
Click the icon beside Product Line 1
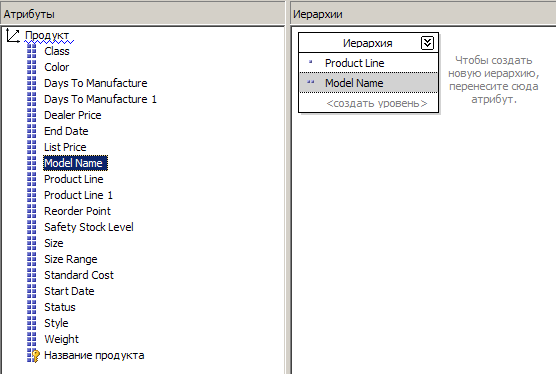click(32, 195)
